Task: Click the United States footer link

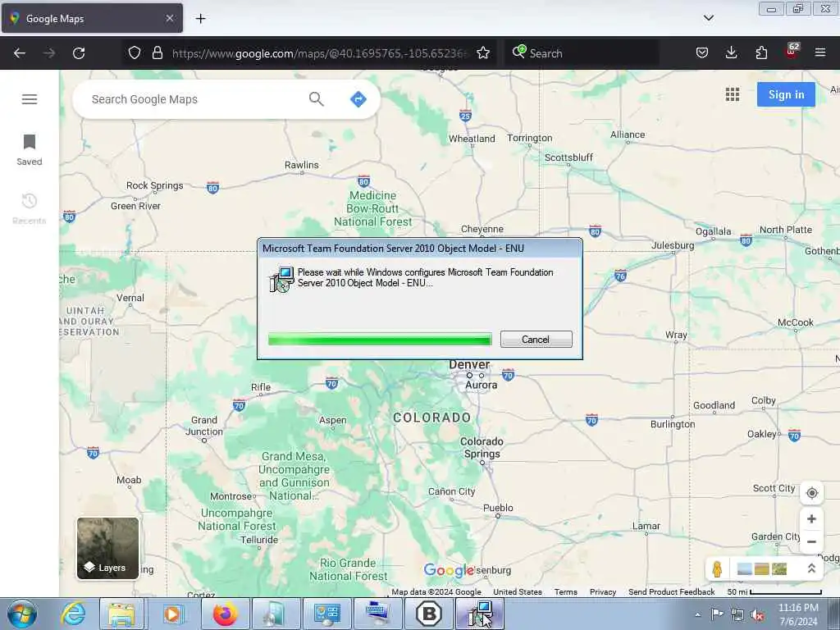Action: [518, 592]
